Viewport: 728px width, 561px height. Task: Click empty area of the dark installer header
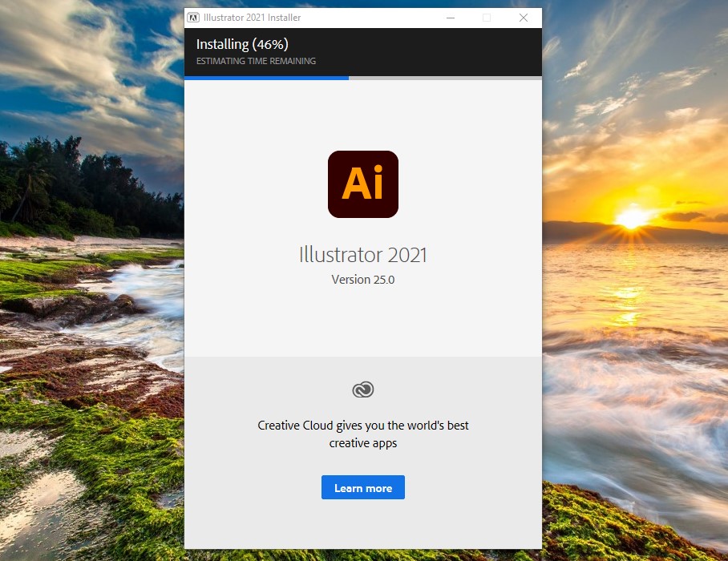click(x=449, y=51)
